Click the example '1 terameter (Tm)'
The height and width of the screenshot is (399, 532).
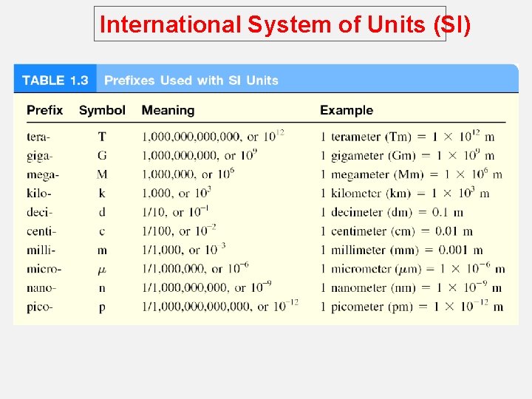point(366,137)
